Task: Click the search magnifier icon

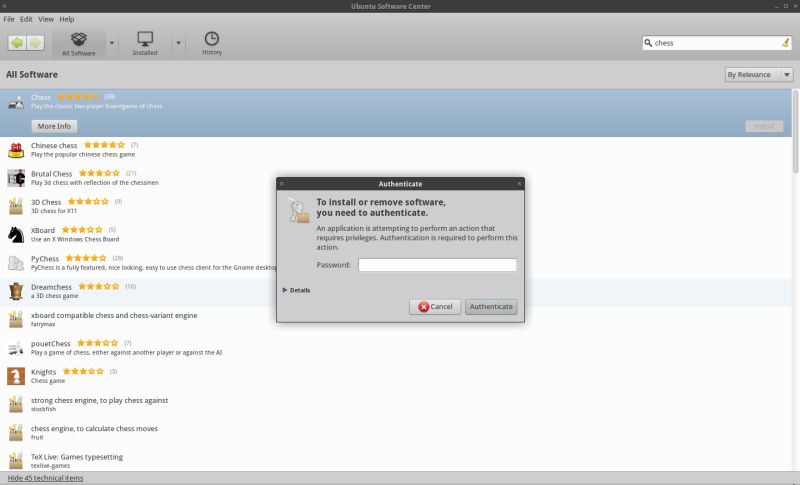Action: [648, 43]
